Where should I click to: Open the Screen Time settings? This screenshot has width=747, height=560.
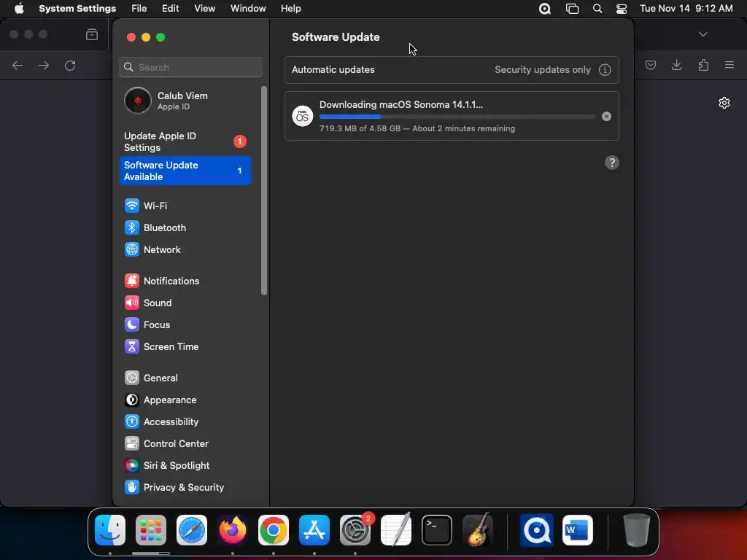(185, 346)
